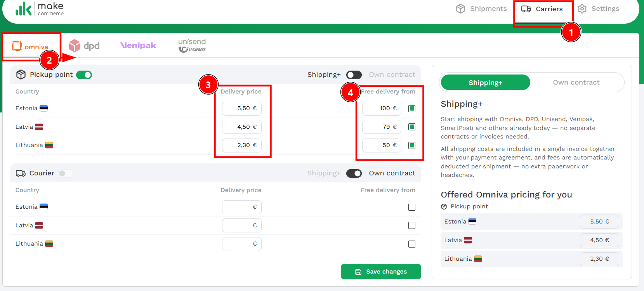Screen dimensions: 644x291
Task: Toggle Courier Shipping+/Own contract switch
Action: (354, 173)
